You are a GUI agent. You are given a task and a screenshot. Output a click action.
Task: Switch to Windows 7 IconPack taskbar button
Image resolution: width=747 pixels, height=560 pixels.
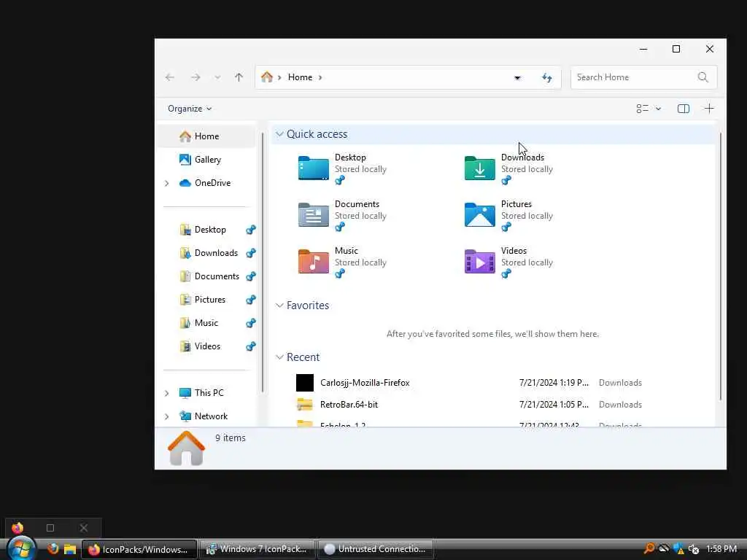(258, 549)
